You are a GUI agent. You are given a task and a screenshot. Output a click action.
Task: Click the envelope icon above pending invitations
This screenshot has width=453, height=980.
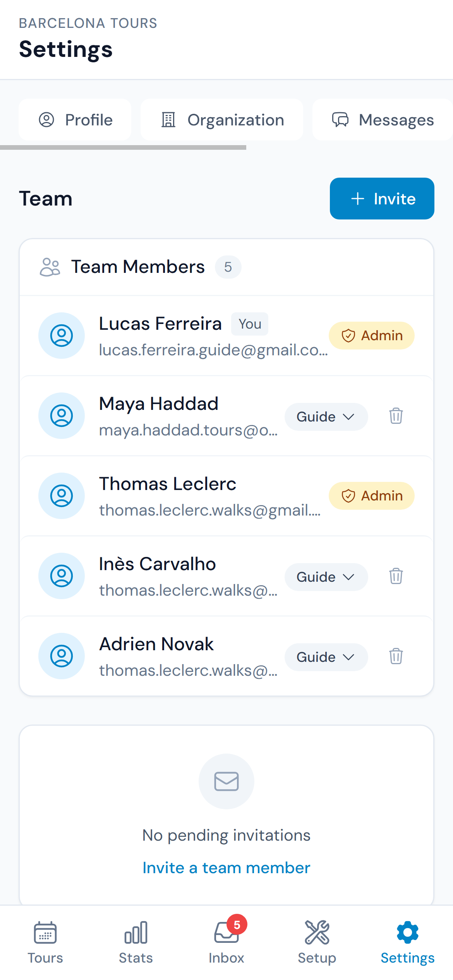(226, 782)
